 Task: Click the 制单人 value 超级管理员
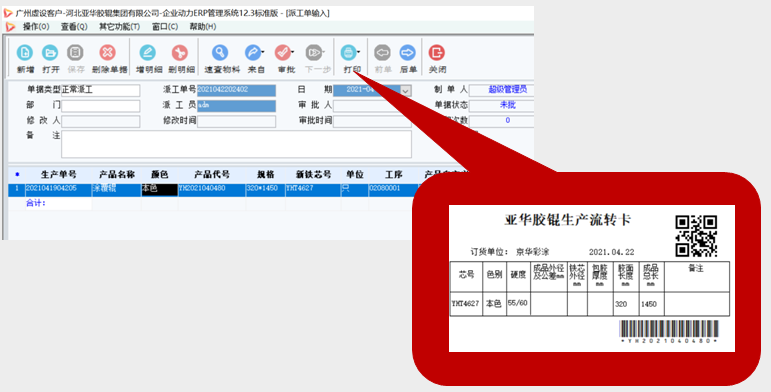507,90
